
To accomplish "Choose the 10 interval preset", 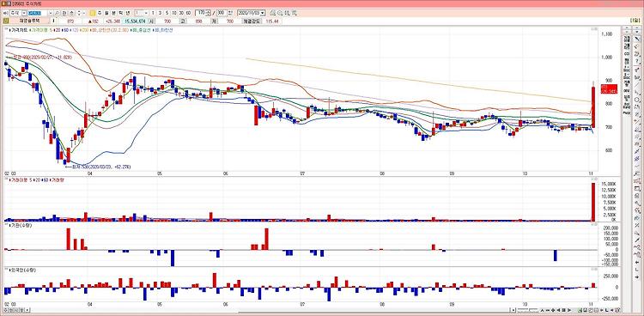I will tap(174, 13).
